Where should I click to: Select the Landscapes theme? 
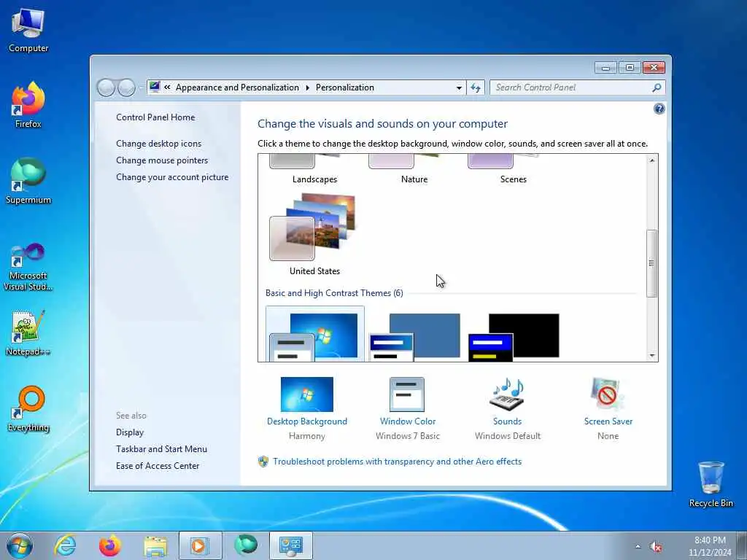pos(314,170)
